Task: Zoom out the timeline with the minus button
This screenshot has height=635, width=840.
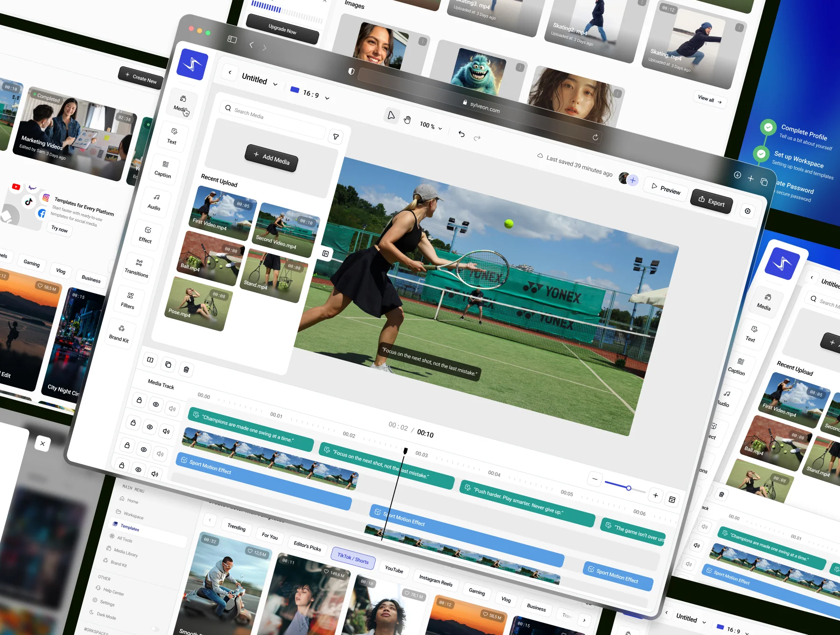Action: (595, 479)
